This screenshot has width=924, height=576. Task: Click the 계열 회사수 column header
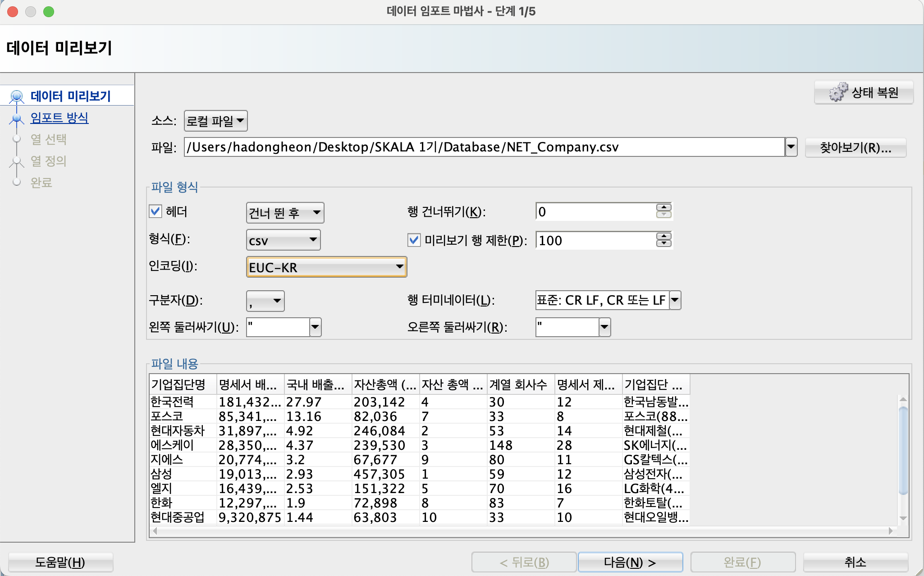[521, 384]
